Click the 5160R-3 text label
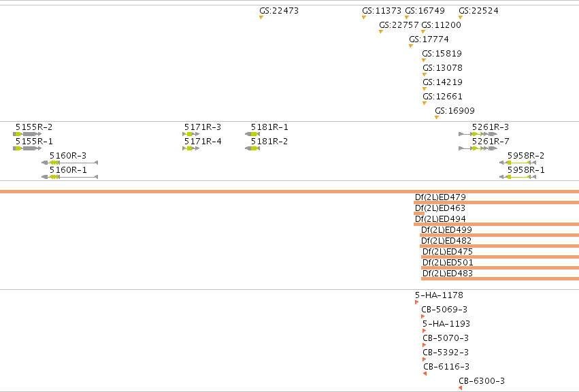Screen dimensions: 579x392 coord(68,156)
